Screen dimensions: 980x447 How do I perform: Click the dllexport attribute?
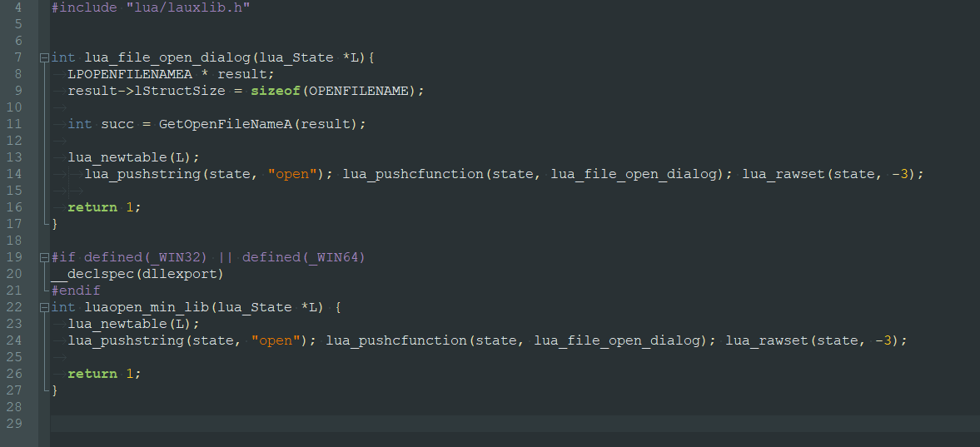click(x=180, y=274)
